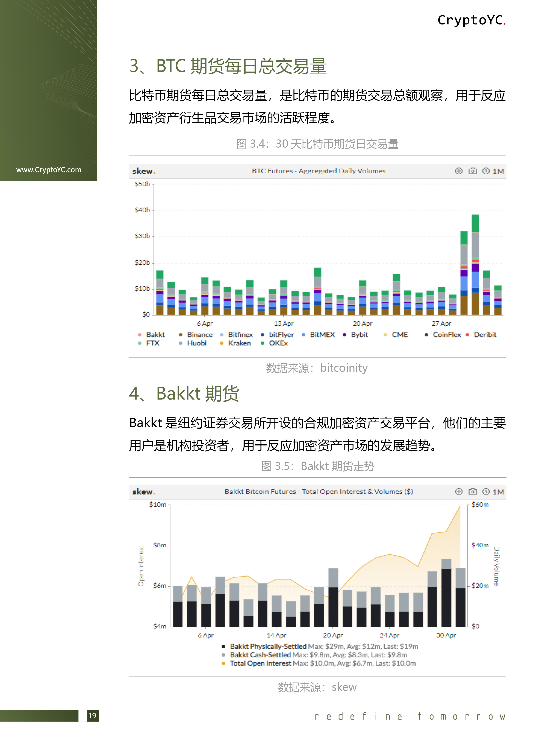Click the zoom-in icon on Bakkt chart
The height and width of the screenshot is (756, 534).
point(459,492)
